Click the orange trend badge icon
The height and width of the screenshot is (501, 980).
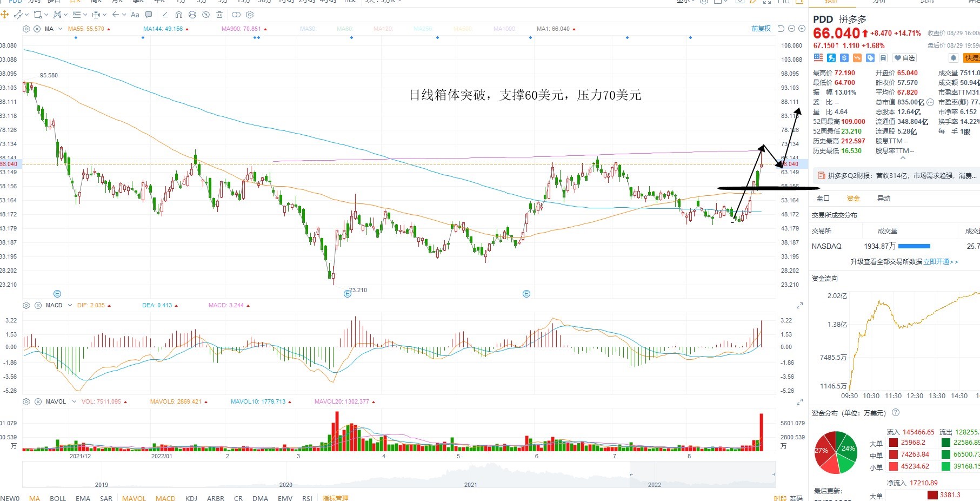click(857, 58)
